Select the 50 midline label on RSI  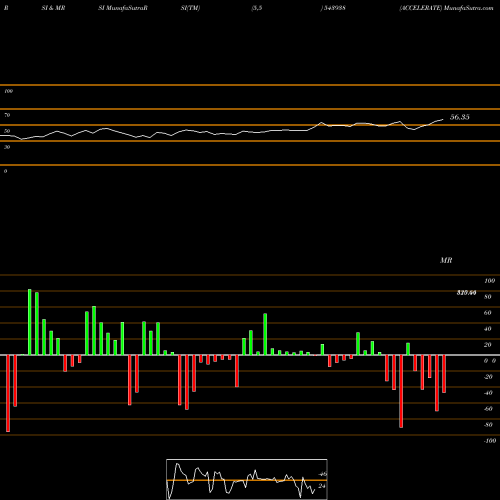(x=7, y=131)
